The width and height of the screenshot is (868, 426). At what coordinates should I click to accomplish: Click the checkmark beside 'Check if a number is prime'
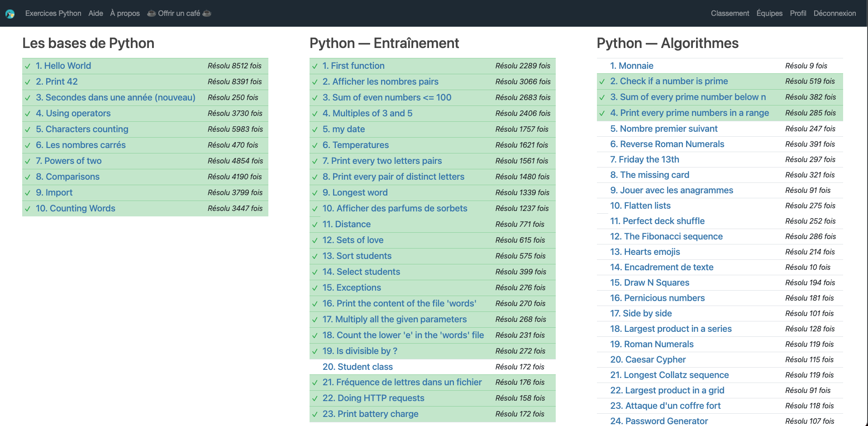602,81
